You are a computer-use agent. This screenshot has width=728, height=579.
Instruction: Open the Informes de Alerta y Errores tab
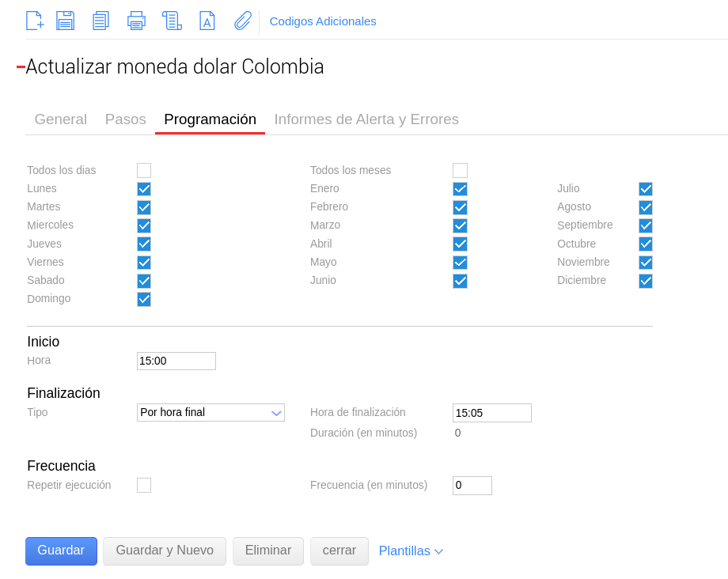(x=366, y=119)
